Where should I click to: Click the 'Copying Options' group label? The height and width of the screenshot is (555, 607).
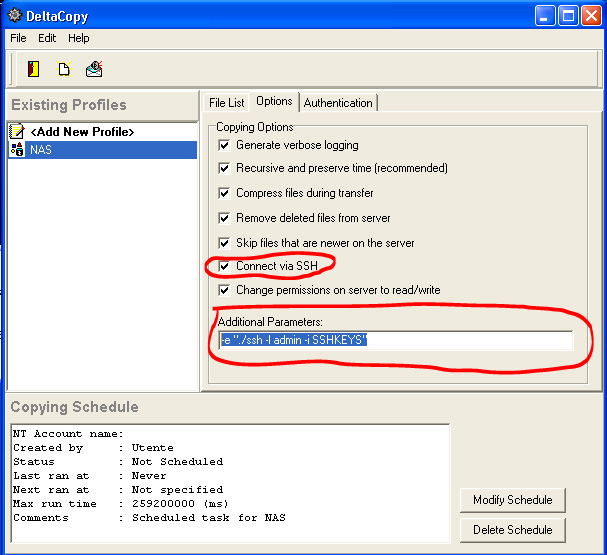click(254, 127)
